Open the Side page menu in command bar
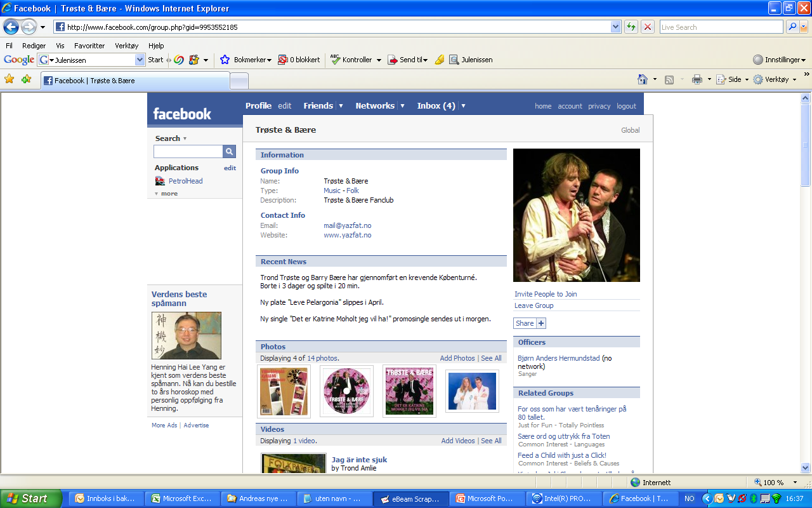The image size is (812, 508). (733, 79)
